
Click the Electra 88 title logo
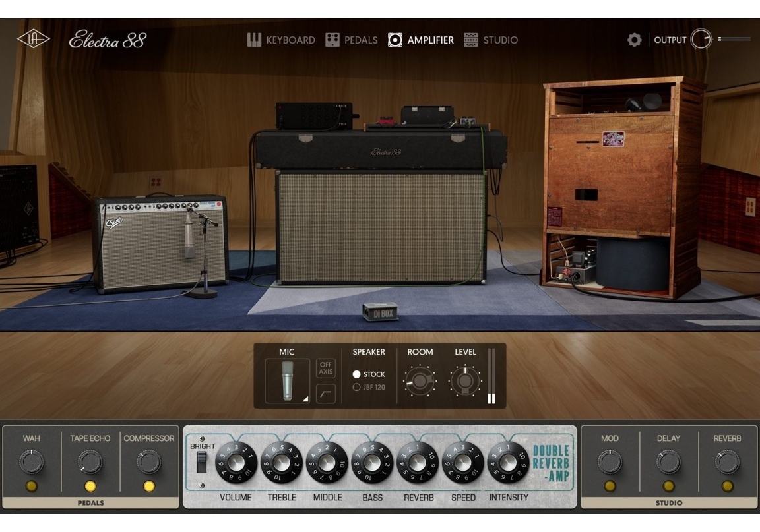(108, 40)
